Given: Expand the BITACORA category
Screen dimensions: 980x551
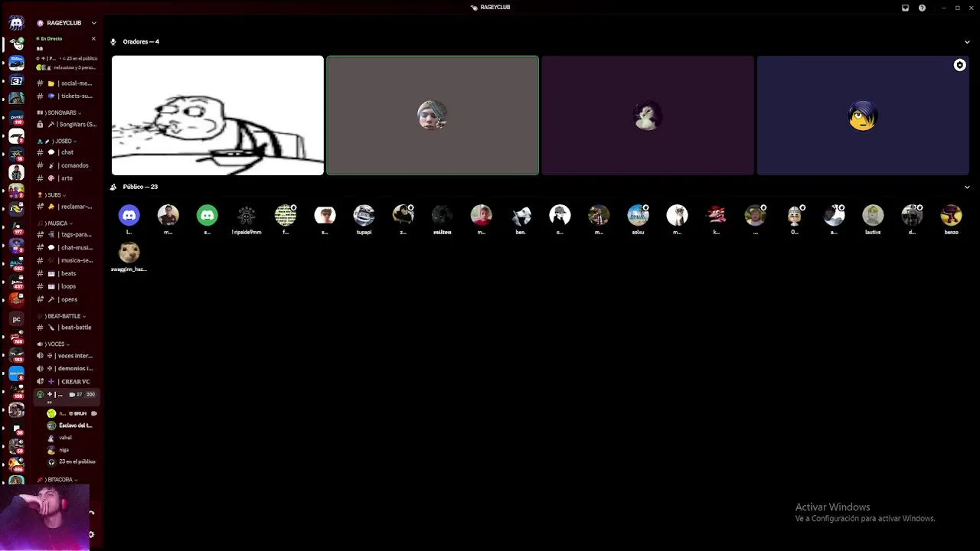Looking at the screenshot, I should point(57,480).
